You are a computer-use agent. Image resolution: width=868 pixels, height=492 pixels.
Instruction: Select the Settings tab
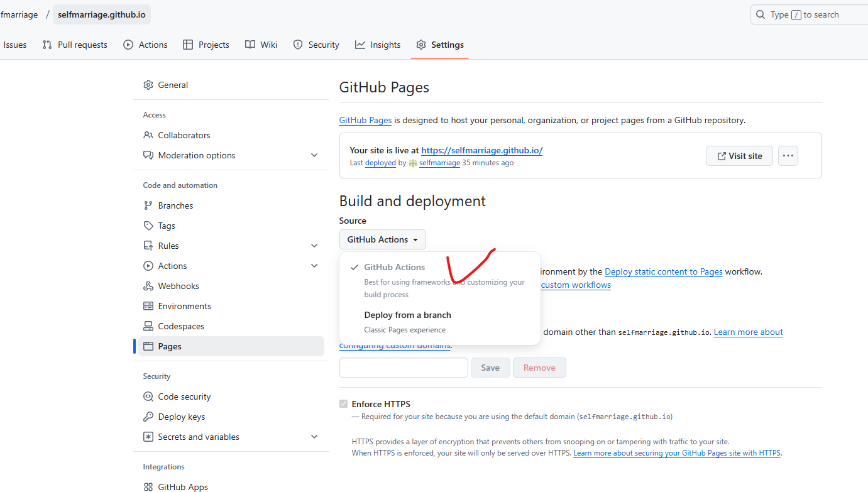[440, 45]
